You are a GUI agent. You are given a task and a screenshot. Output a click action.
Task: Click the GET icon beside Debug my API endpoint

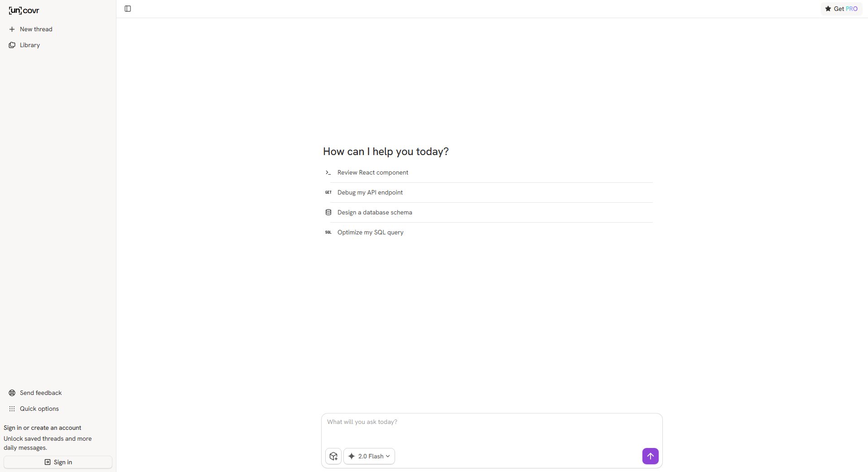328,192
